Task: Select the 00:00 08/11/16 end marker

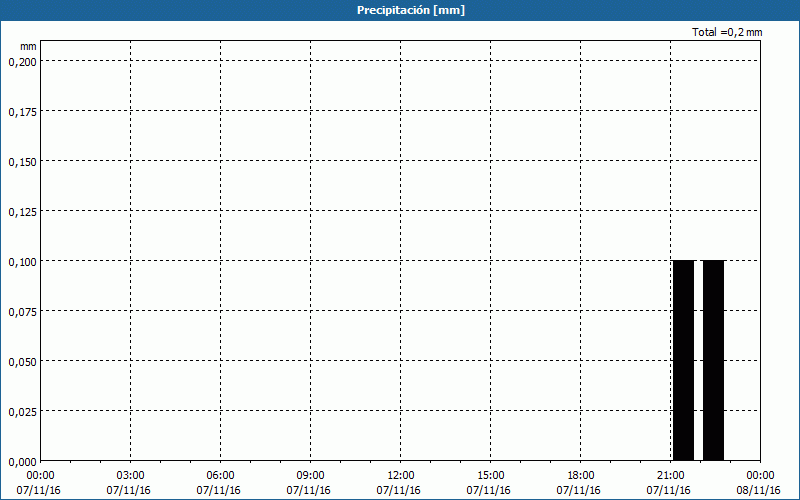Action: [x=759, y=482]
